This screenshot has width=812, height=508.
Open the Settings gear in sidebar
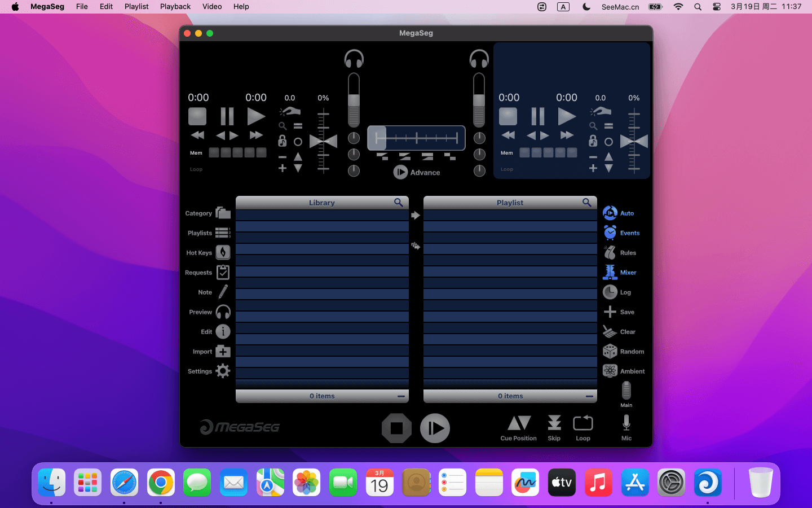click(x=223, y=371)
